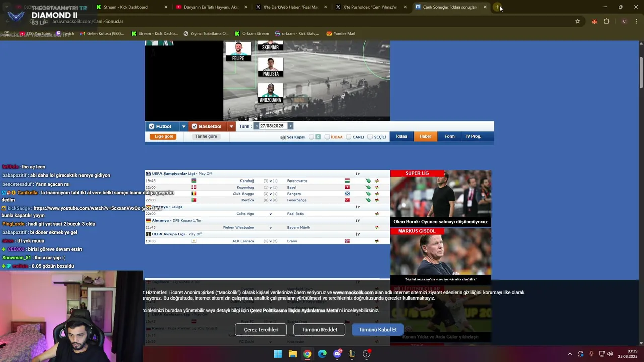Click the Tümünü Kabul Et button

pos(377,330)
